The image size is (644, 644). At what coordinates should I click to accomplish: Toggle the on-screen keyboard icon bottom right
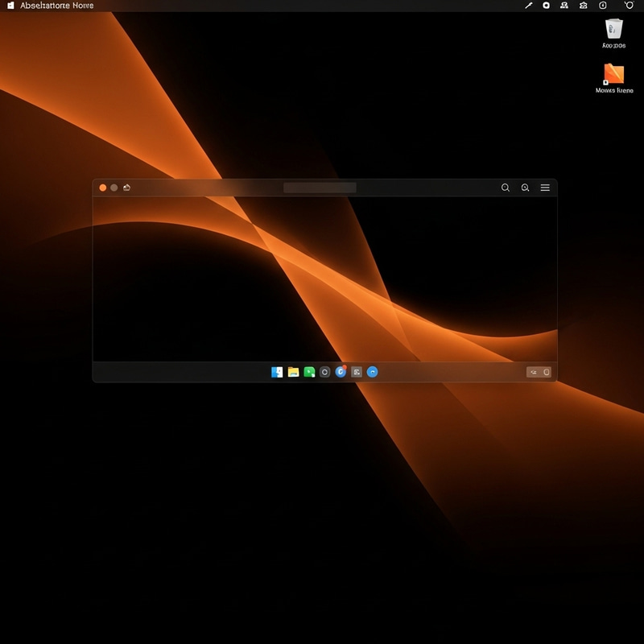[532, 372]
